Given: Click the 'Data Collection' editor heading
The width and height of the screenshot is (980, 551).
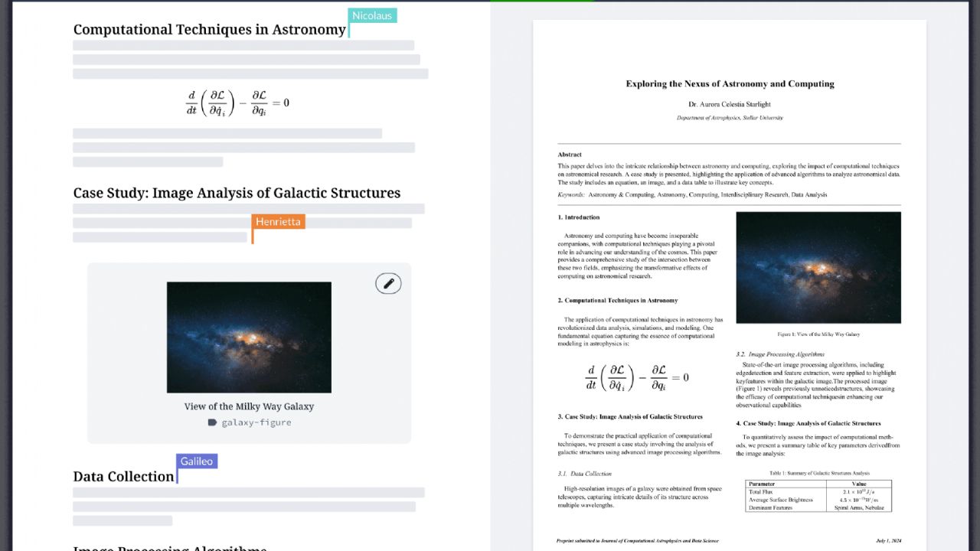Looking at the screenshot, I should coord(123,476).
